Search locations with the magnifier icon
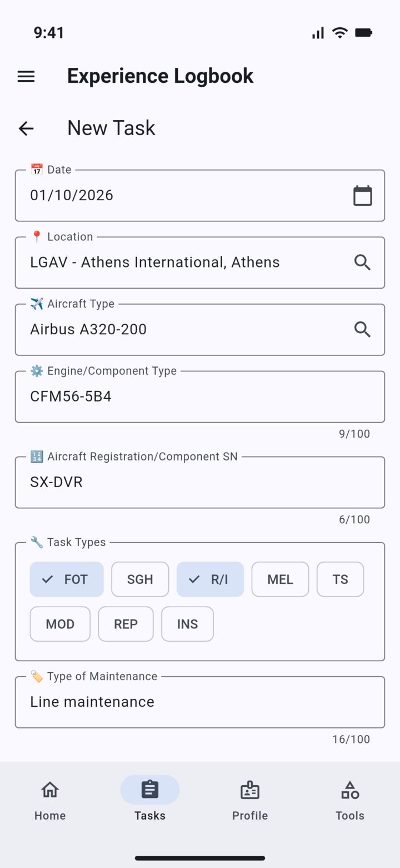Image resolution: width=400 pixels, height=868 pixels. tap(363, 262)
